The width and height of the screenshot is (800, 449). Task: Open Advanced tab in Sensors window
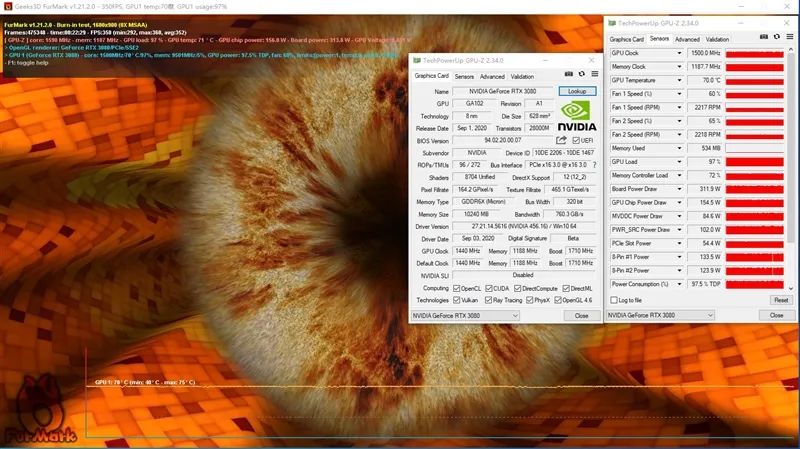[687, 39]
